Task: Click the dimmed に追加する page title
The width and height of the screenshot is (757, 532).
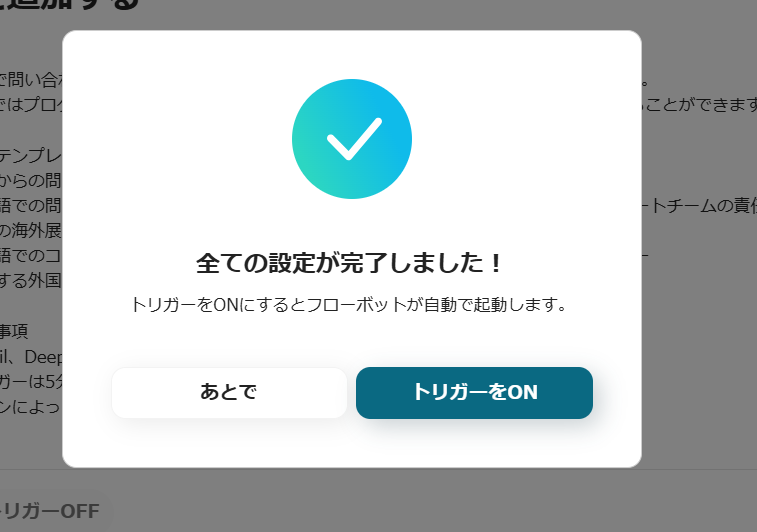Action: [70, 5]
